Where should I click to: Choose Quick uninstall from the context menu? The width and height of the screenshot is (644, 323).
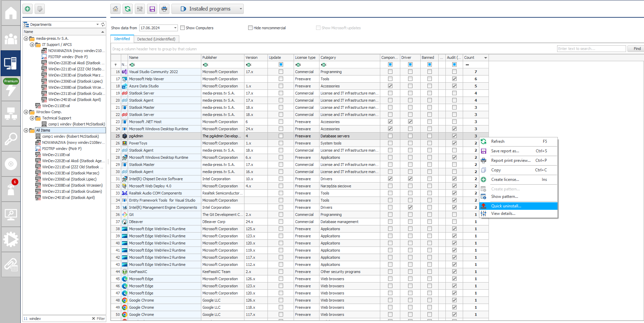(506, 206)
